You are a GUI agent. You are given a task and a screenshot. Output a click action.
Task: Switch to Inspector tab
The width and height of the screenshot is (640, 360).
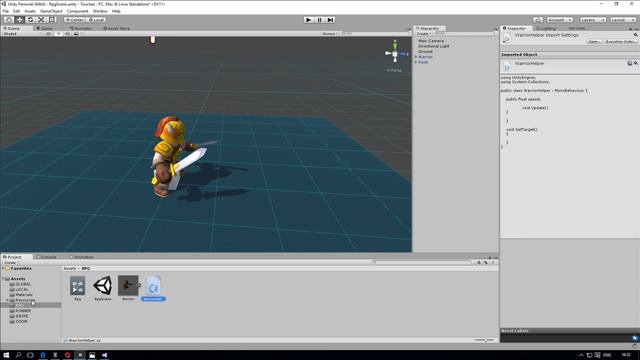click(516, 28)
